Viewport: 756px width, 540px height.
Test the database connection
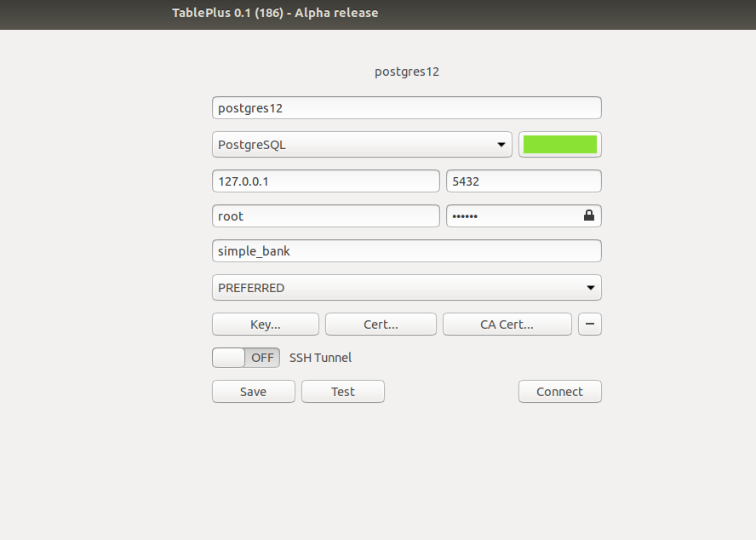tap(342, 391)
